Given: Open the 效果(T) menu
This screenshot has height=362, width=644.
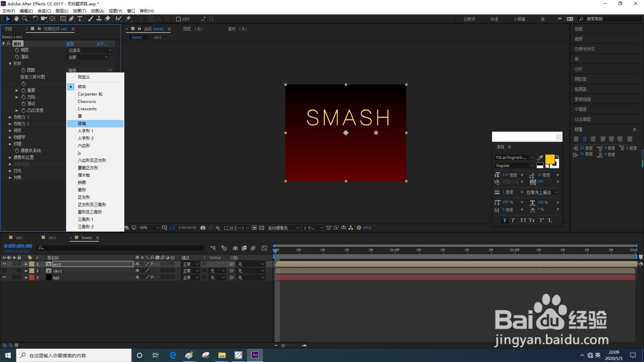Looking at the screenshot, I should [79, 11].
